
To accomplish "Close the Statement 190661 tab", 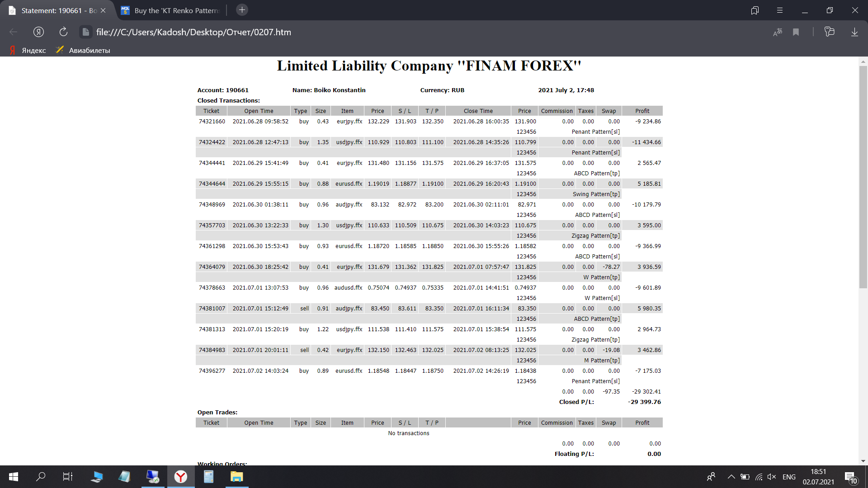I will (x=103, y=10).
